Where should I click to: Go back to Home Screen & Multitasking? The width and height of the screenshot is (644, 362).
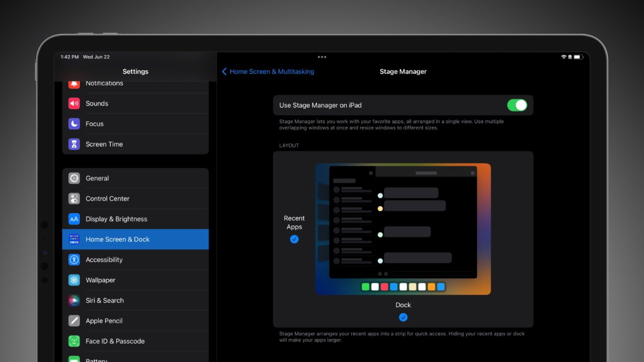[x=268, y=71]
